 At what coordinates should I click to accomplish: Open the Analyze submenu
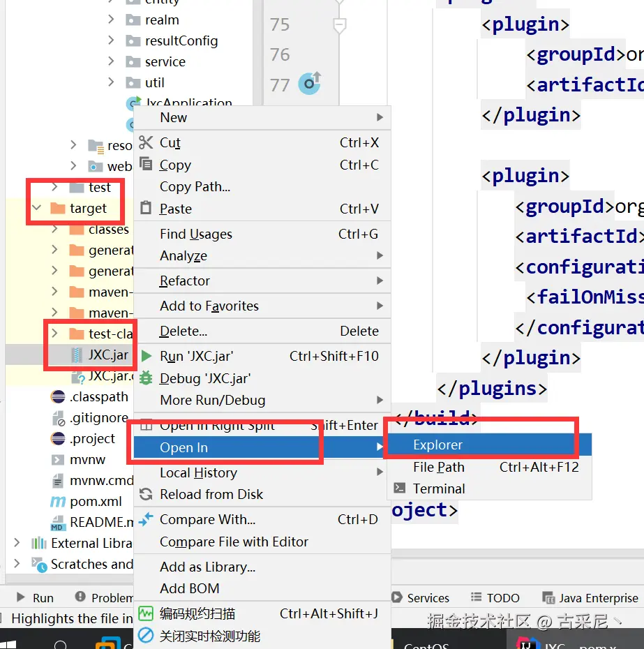(x=262, y=256)
